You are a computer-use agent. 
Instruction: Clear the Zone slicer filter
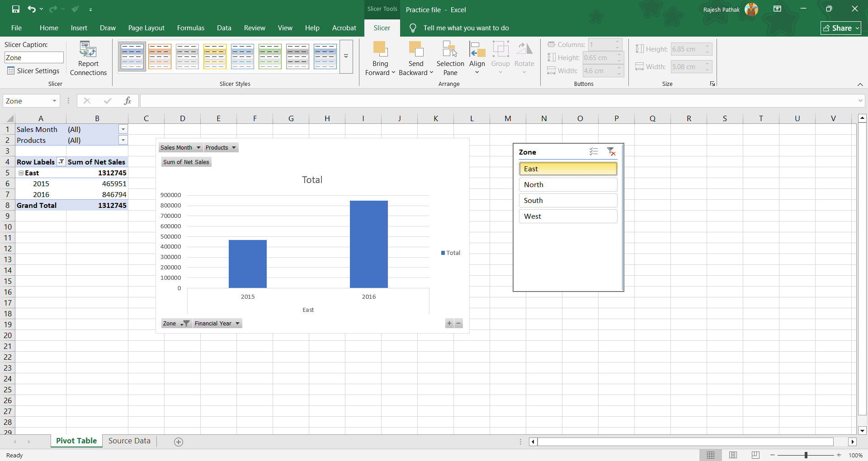pos(611,152)
